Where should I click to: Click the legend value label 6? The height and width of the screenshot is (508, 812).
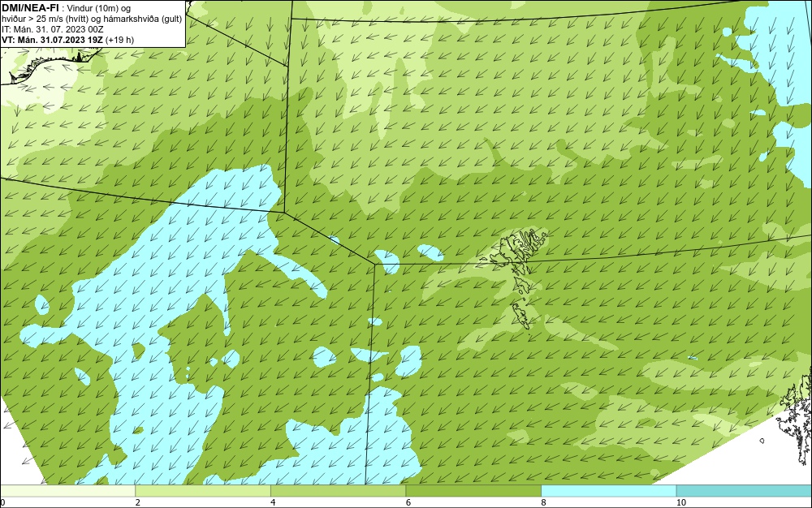pos(408,502)
